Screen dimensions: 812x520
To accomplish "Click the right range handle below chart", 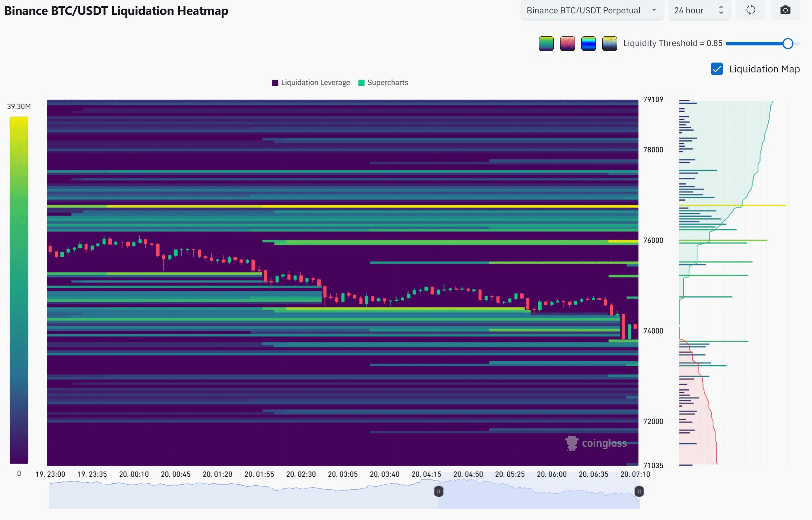I will (x=639, y=491).
